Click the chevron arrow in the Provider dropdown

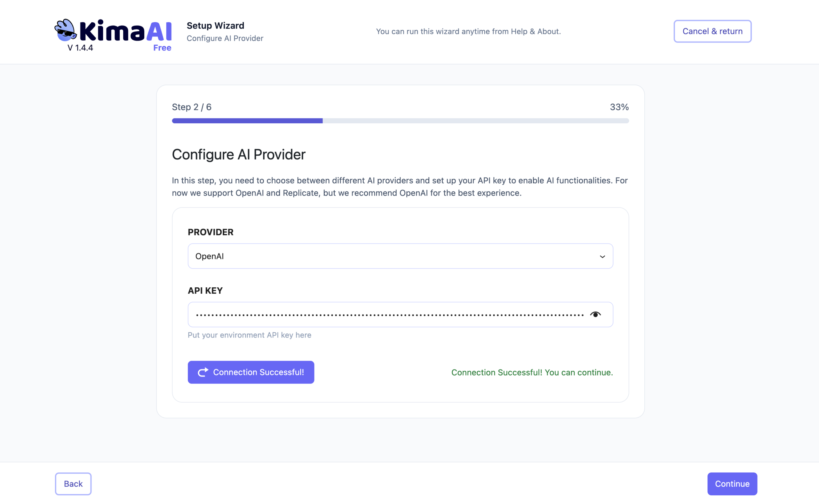[602, 256]
